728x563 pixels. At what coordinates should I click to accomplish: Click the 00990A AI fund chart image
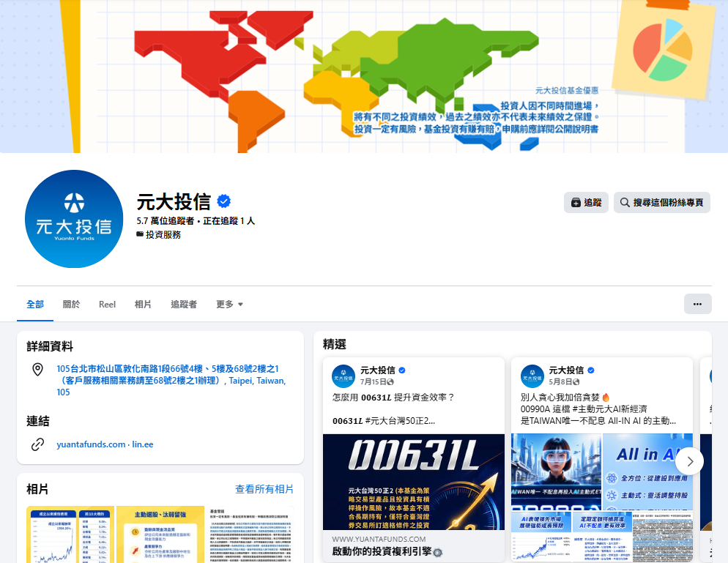coord(541,537)
